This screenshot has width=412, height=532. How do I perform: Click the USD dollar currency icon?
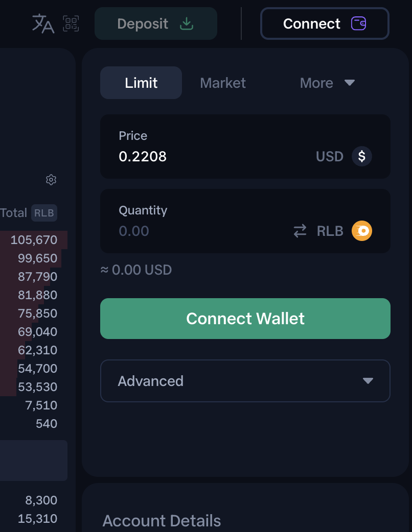[x=361, y=156]
